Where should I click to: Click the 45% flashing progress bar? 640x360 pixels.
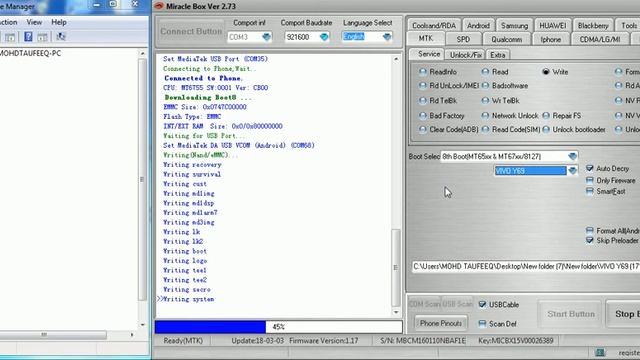[278, 327]
